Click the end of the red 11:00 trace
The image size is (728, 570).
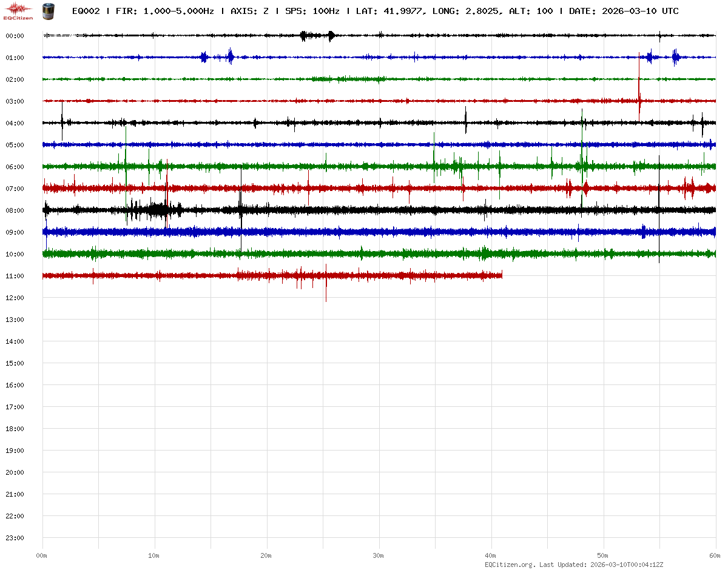501,276
